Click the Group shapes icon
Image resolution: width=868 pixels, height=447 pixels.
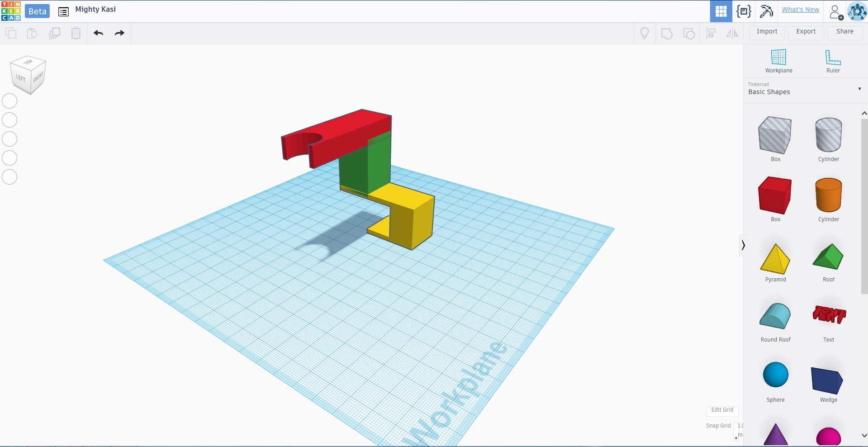click(667, 33)
